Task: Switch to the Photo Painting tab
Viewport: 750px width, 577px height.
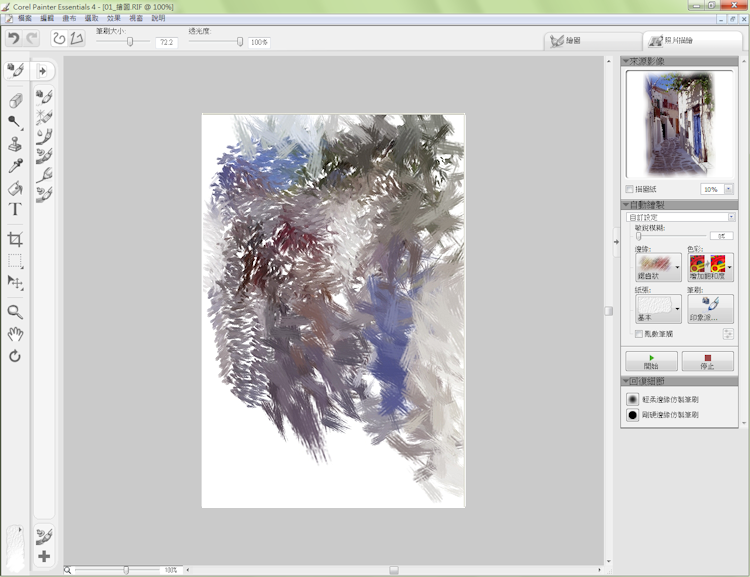Action: point(692,41)
